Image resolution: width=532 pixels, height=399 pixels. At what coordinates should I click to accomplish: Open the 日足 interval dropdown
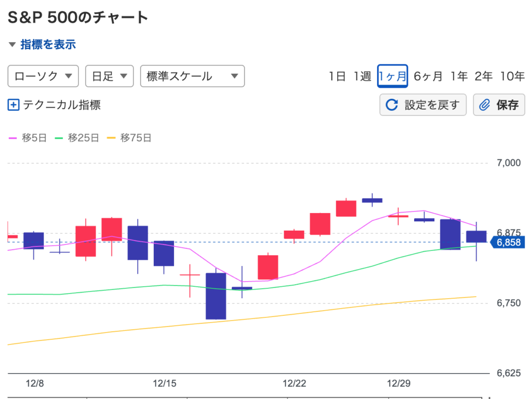[109, 76]
